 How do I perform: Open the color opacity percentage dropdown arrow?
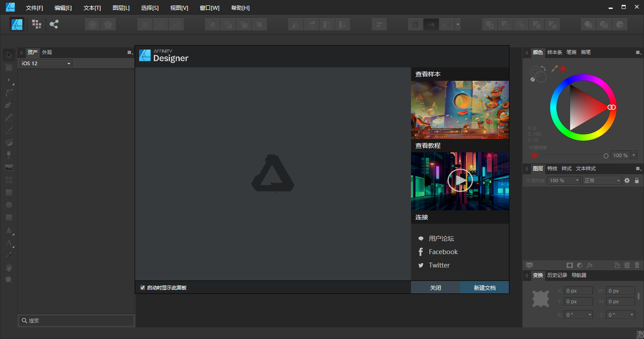[634, 155]
